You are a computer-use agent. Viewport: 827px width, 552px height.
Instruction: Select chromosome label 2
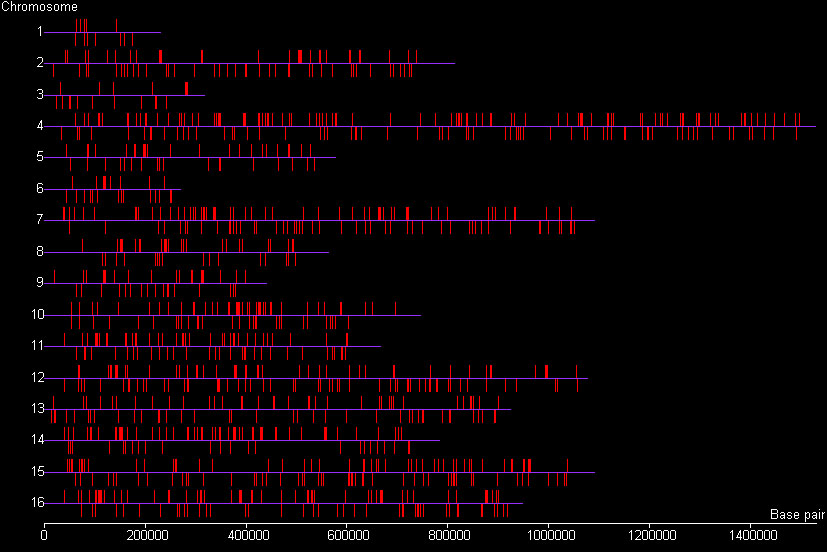click(x=40, y=63)
